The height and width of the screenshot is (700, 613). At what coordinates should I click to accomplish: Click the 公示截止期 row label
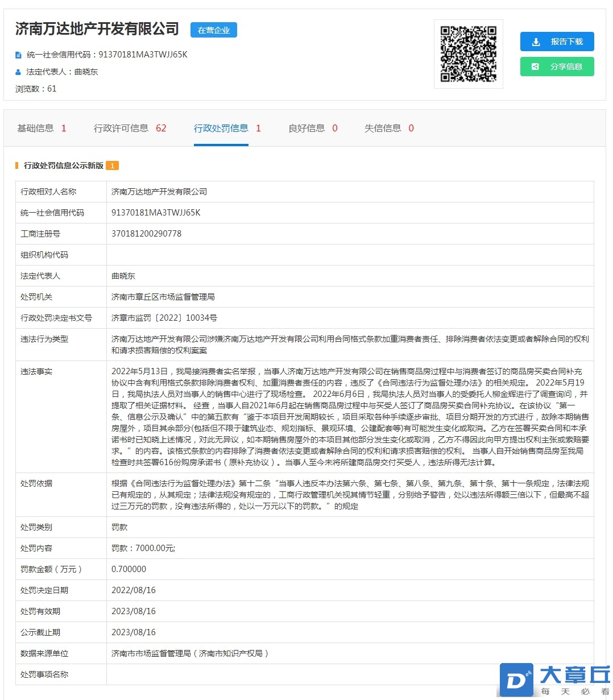tap(40, 632)
